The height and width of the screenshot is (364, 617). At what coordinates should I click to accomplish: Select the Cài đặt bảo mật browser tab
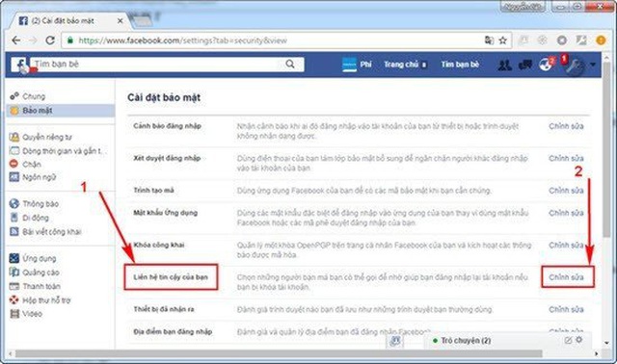(x=70, y=21)
